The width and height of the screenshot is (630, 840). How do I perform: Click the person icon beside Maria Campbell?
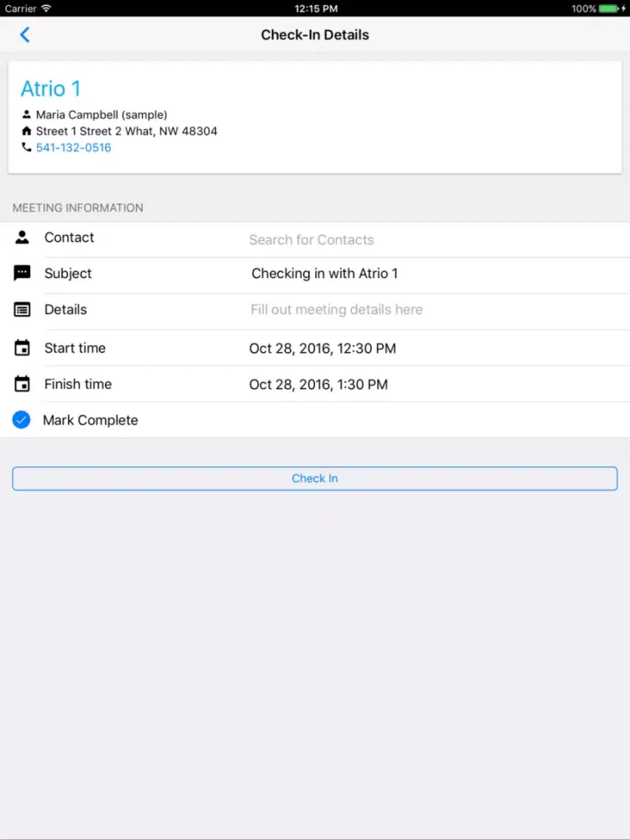[x=26, y=114]
